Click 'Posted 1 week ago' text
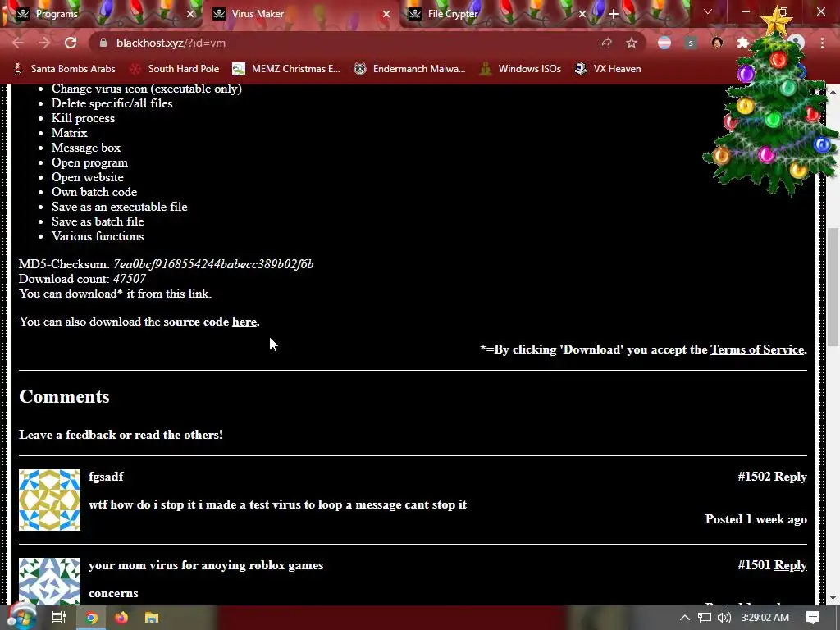 coord(756,519)
